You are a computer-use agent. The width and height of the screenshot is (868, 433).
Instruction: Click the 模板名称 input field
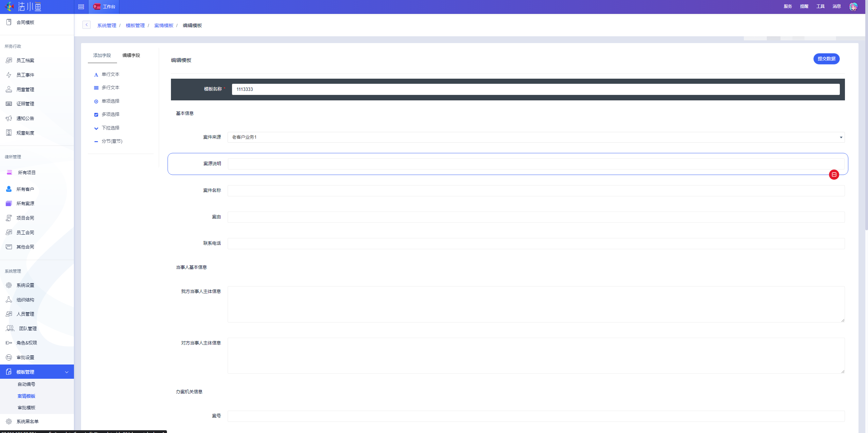click(x=536, y=89)
